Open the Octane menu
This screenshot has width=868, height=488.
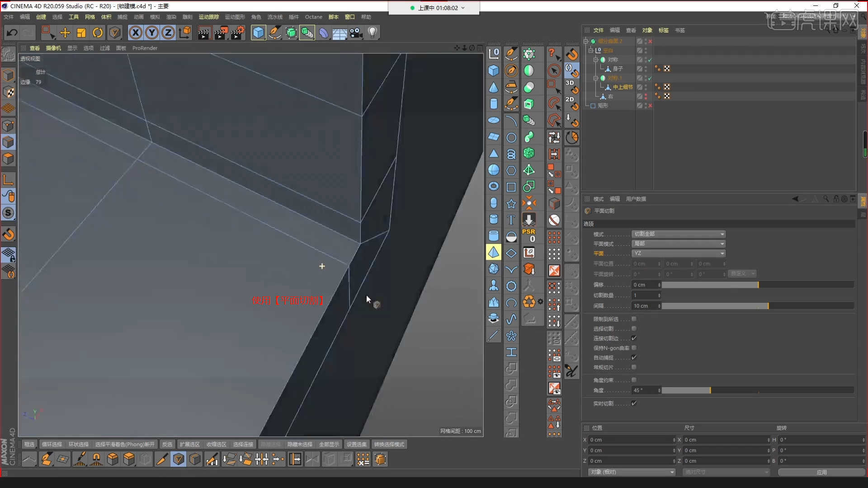pyautogui.click(x=314, y=17)
